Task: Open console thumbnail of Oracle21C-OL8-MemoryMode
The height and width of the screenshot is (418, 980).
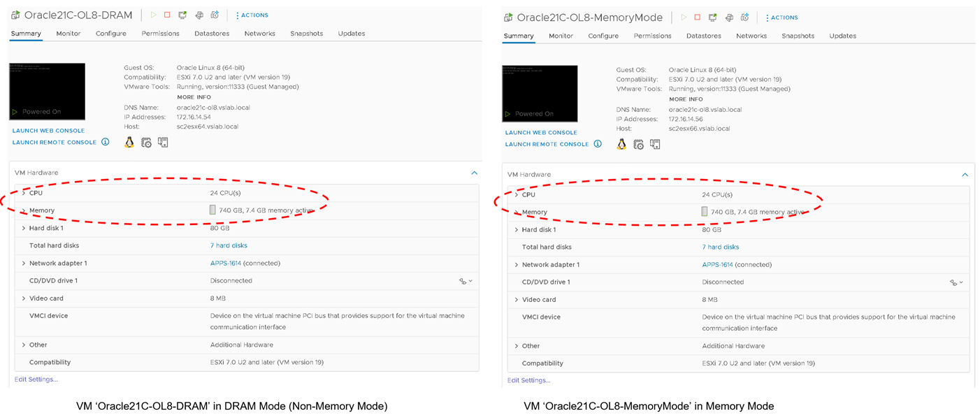Action: click(540, 93)
